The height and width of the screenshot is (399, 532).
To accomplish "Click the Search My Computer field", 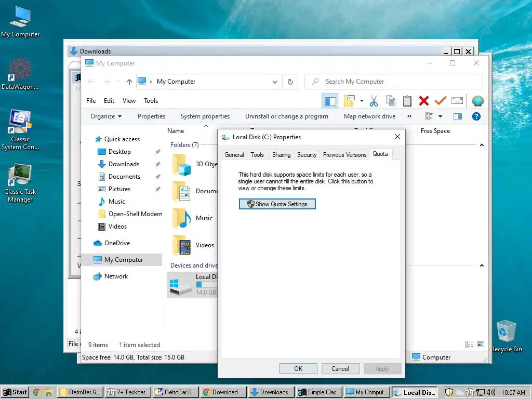I will tap(394, 82).
